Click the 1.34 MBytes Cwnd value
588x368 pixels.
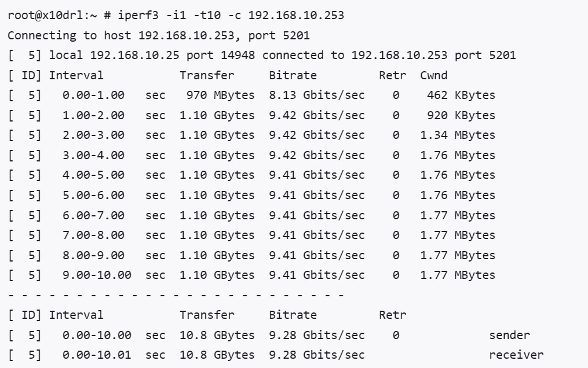458,135
